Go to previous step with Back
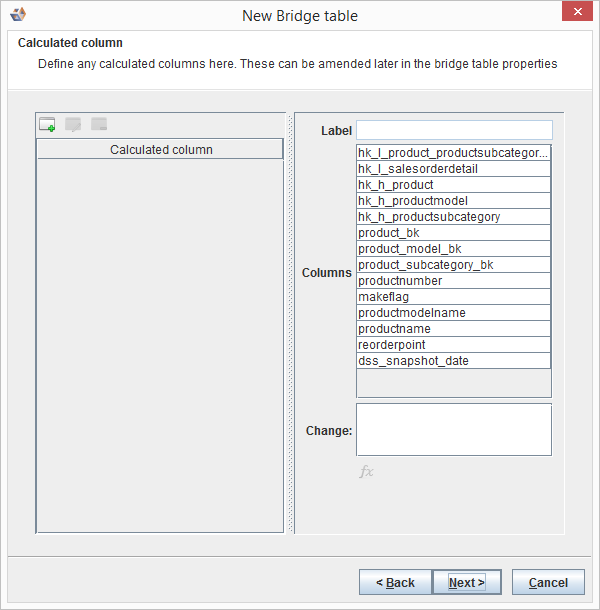Viewport: 600px width, 610px height. 395,582
